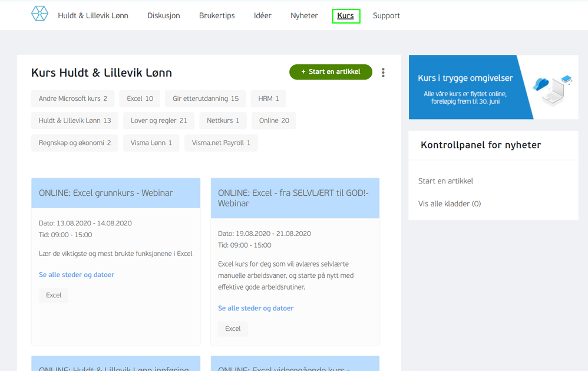Viewport: 588px width, 371px height.
Task: Pick the Regnskap og økonomi tag
Action: [75, 143]
